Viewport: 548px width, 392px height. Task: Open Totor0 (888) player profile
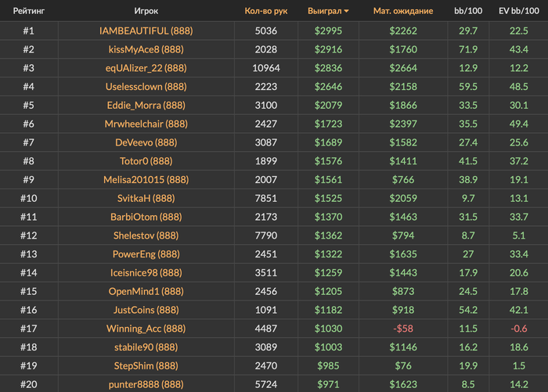click(146, 161)
